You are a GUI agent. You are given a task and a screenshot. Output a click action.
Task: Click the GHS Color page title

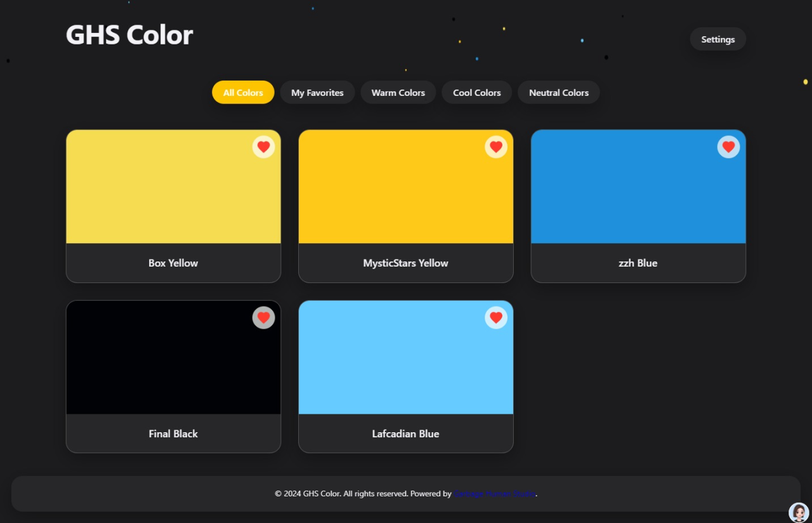coord(129,35)
